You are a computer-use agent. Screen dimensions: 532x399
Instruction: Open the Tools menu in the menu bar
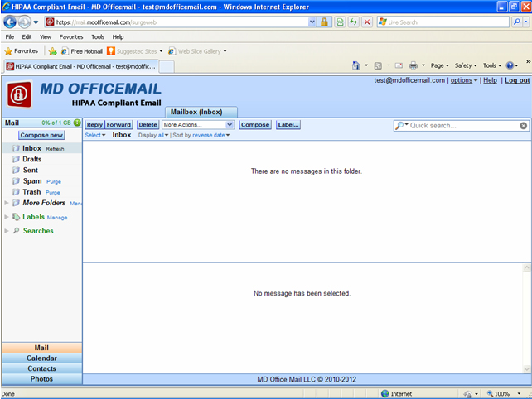98,37
